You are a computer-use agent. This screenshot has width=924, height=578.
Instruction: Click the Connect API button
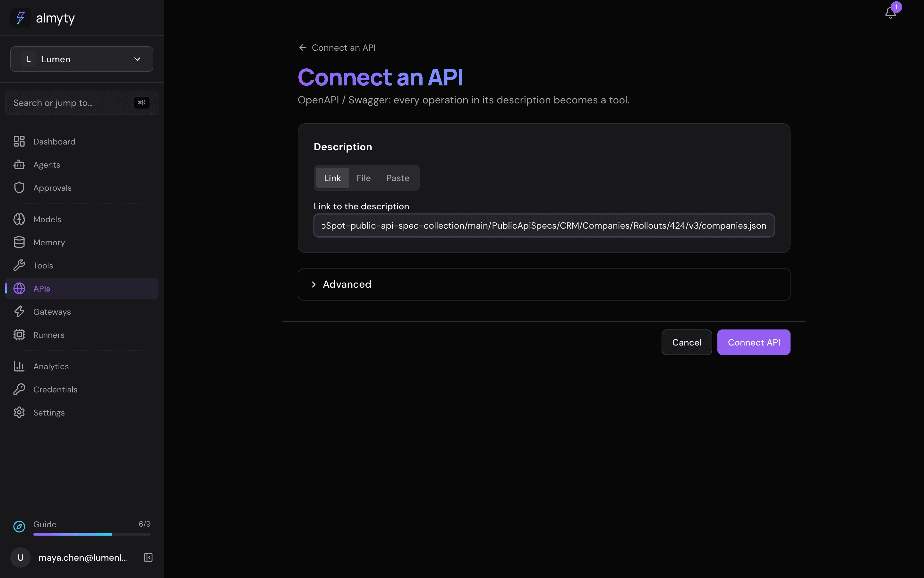754,343
